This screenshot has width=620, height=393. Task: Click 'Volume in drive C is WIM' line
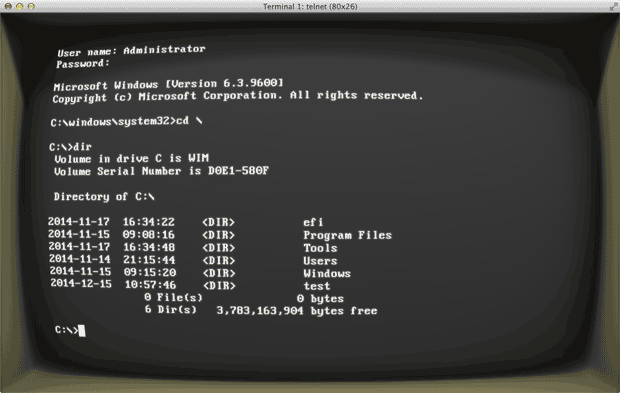(131, 159)
